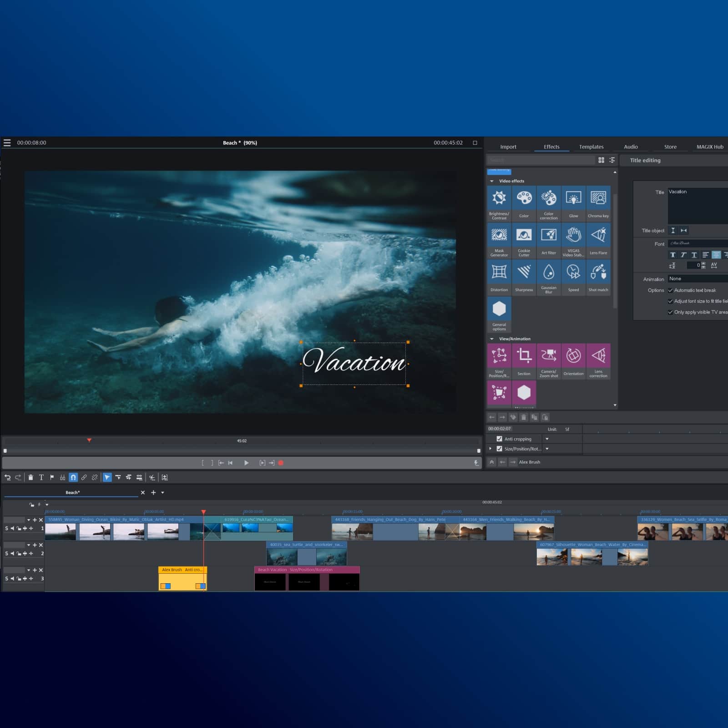Collapse the Video effects section

click(x=492, y=181)
